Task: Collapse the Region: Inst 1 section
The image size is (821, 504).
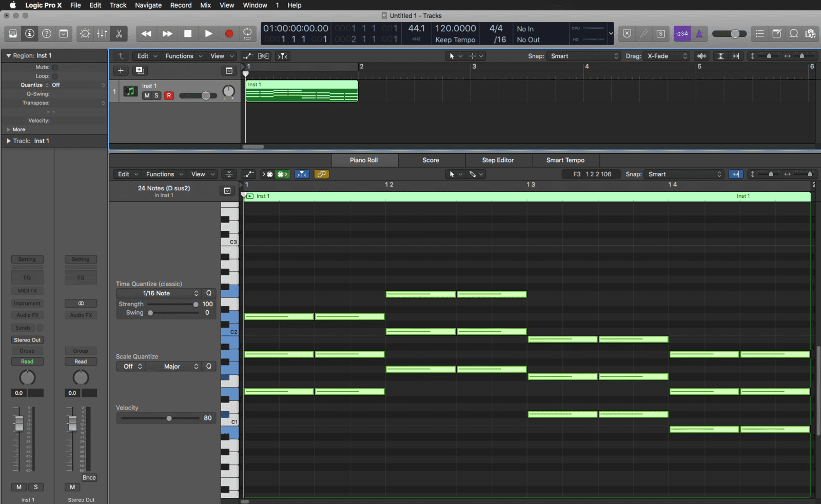Action: 9,55
